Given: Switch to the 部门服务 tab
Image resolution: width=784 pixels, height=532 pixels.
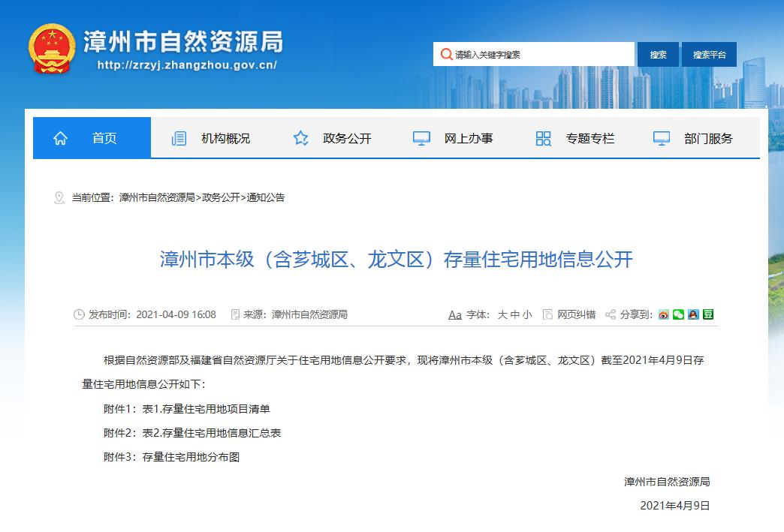Looking at the screenshot, I should [x=709, y=138].
